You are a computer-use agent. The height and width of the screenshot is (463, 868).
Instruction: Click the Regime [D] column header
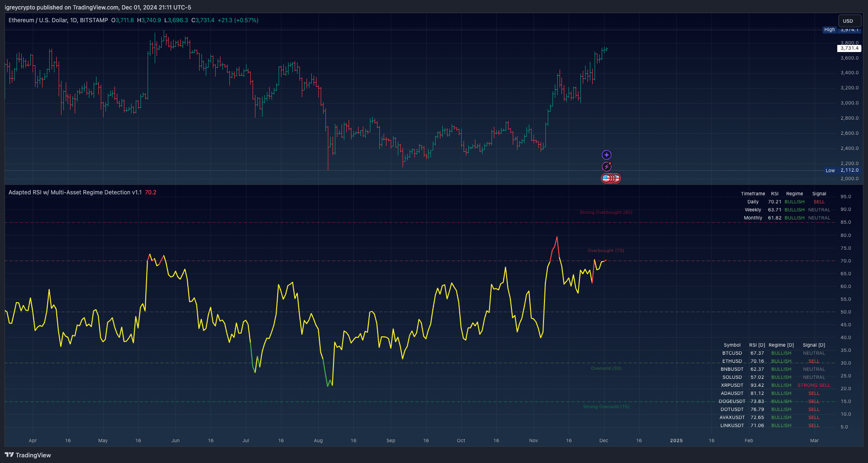tap(781, 345)
